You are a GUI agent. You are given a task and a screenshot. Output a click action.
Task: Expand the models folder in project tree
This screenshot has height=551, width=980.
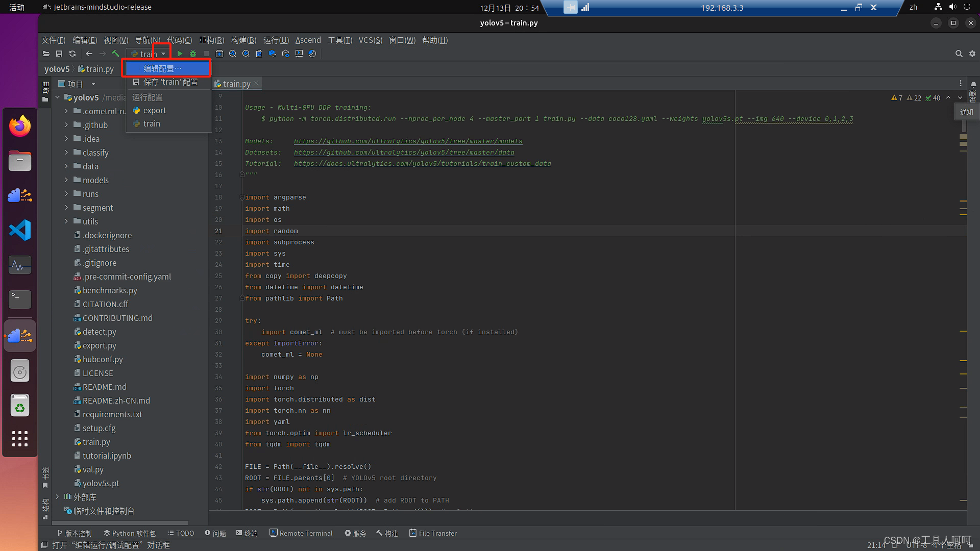point(66,180)
